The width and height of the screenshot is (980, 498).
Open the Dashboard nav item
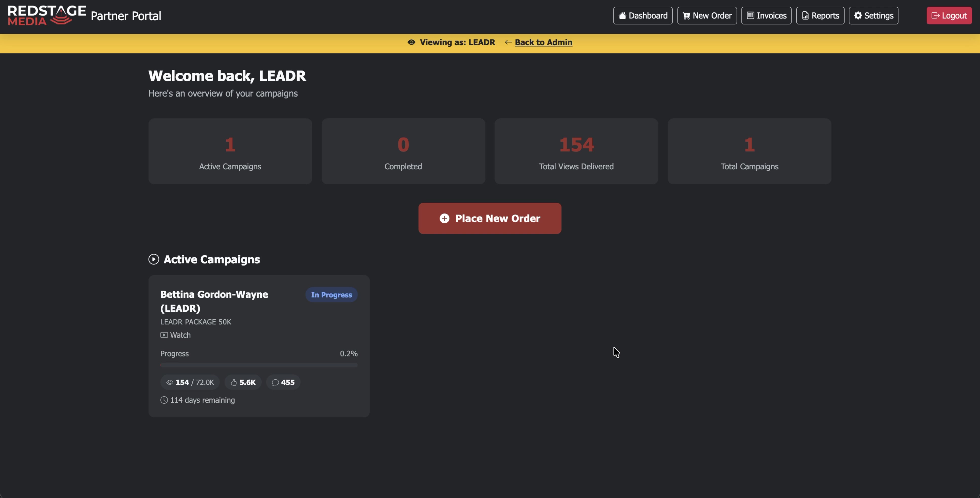point(643,16)
